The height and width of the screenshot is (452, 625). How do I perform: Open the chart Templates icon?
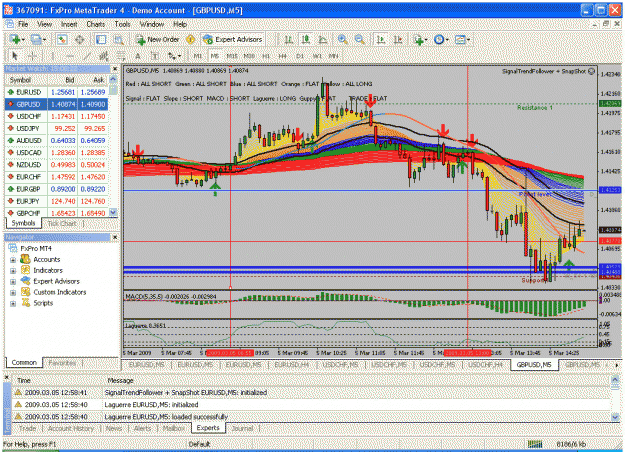click(x=462, y=39)
